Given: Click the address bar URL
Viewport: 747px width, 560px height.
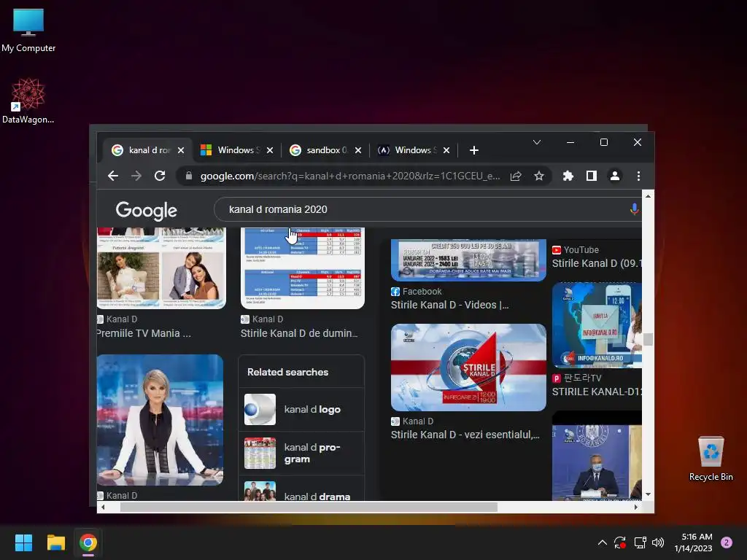Looking at the screenshot, I should tap(349, 176).
